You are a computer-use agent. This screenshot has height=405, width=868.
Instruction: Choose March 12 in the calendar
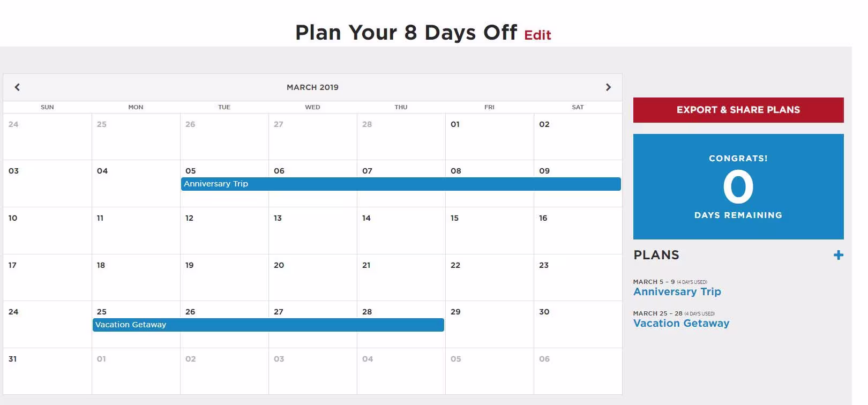coord(224,230)
